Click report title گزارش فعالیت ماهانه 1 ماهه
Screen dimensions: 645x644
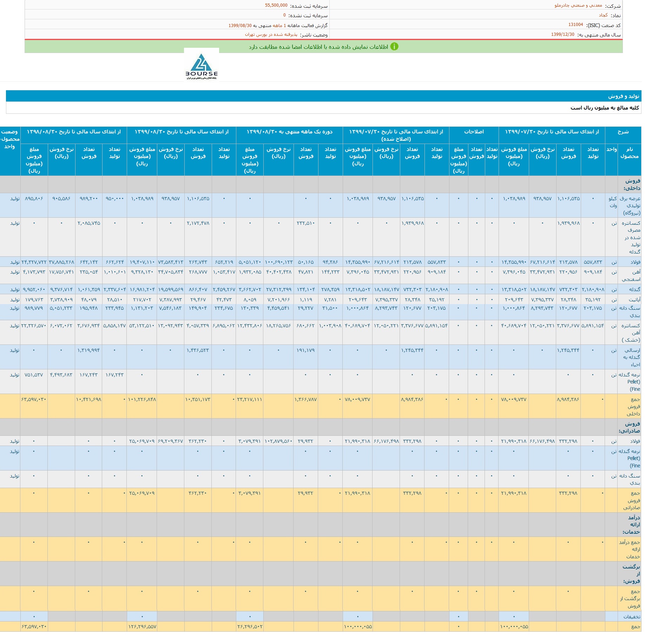(x=300, y=25)
